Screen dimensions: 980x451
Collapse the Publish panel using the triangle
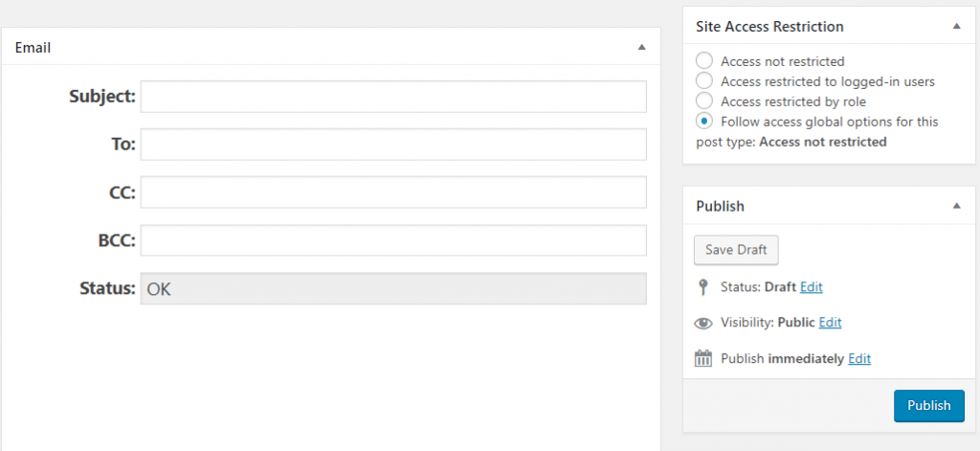[956, 206]
